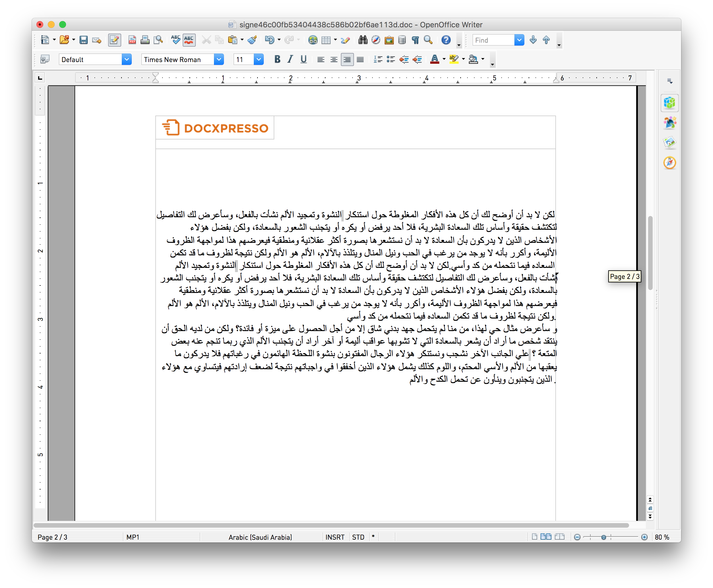713x588 pixels.
Task: Click the Paste clipboard icon
Action: click(232, 40)
